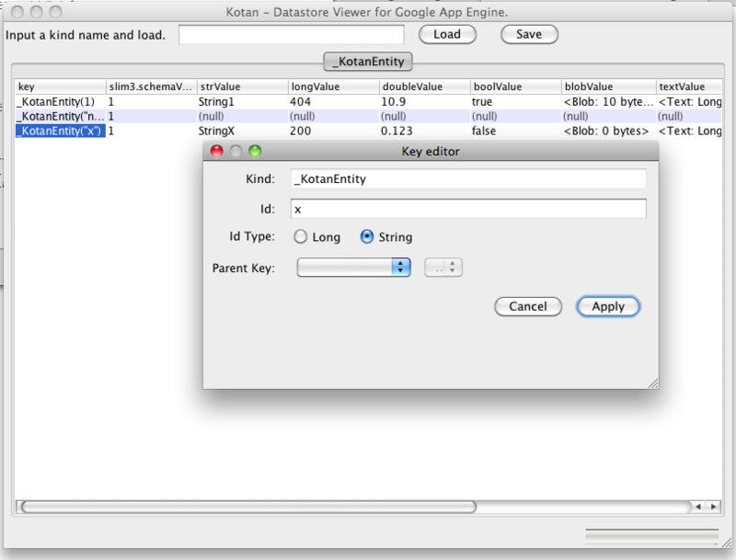Click the 0.123 doubleValue cell
Image resolution: width=736 pixels, height=560 pixels.
point(425,131)
